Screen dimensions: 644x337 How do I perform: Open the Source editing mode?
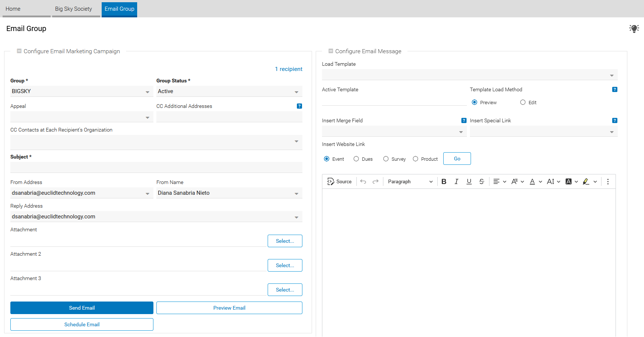click(339, 181)
